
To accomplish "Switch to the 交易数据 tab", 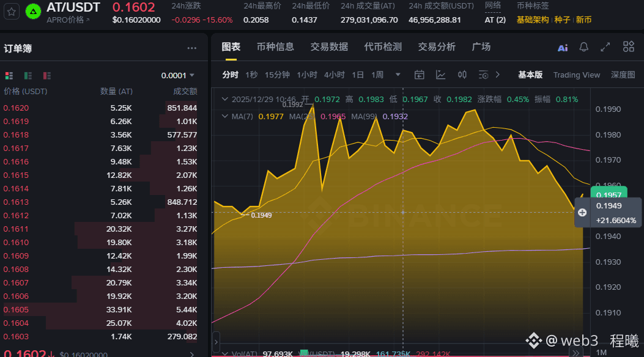I will [x=329, y=47].
